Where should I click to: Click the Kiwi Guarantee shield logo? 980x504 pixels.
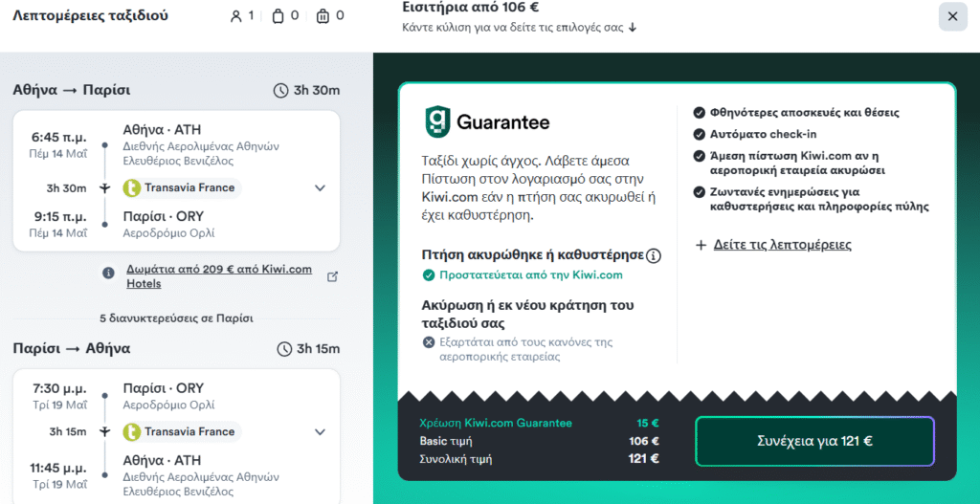tap(437, 122)
